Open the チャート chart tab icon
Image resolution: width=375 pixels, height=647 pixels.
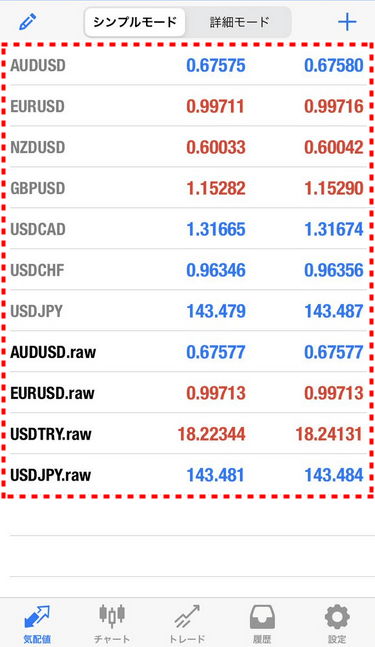point(112,616)
